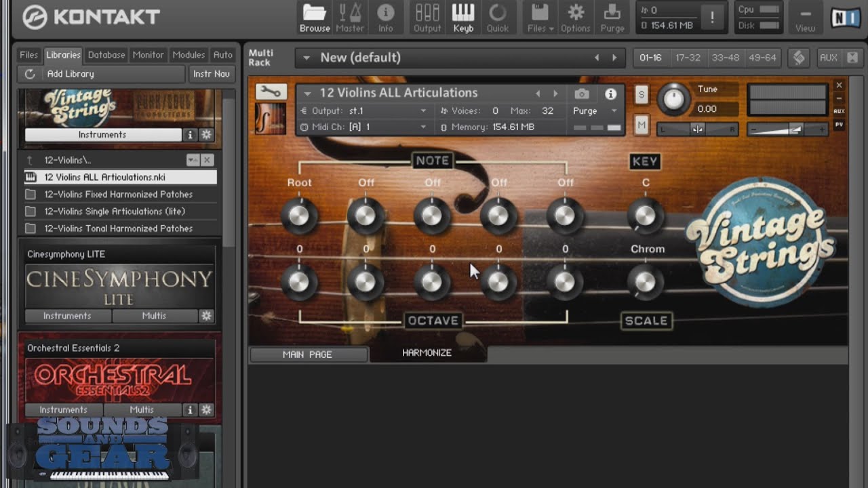Viewport: 868px width, 488px height.
Task: Click the instrument pan slider
Action: (697, 129)
